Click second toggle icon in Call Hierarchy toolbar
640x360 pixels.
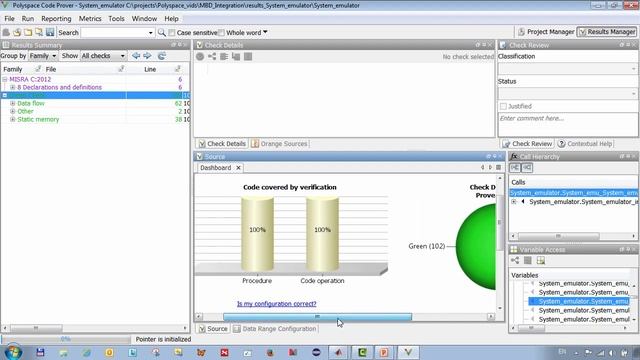[x=527, y=168]
